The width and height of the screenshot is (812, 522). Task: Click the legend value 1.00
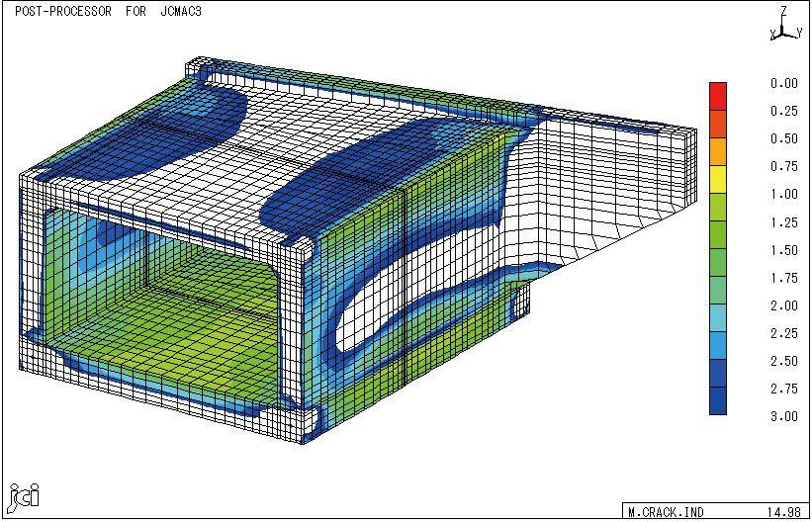coord(783,195)
